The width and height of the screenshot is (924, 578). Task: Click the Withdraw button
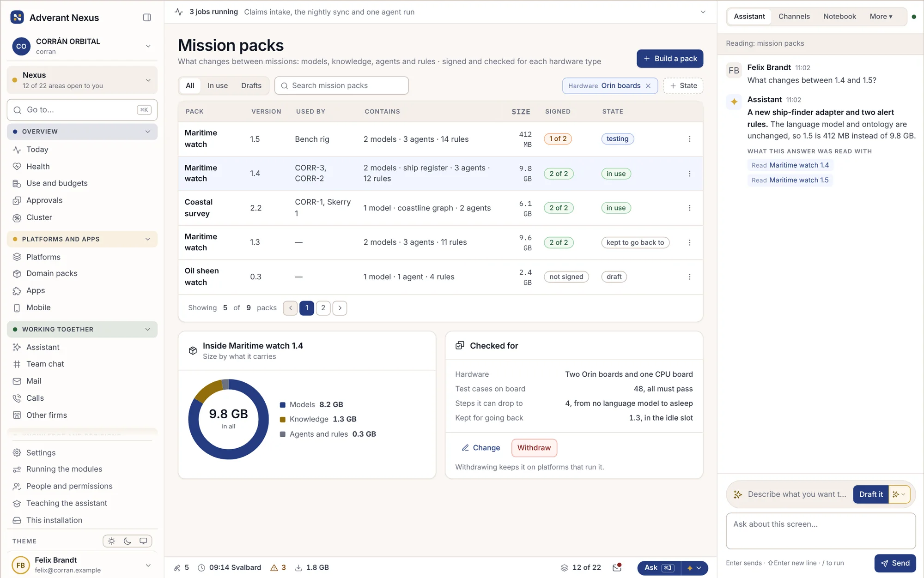pyautogui.click(x=534, y=448)
